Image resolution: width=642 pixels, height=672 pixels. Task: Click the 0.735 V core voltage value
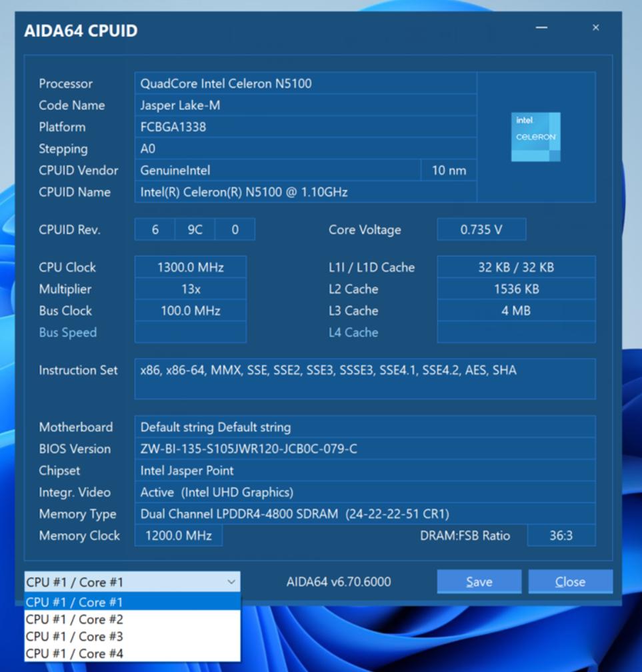pos(481,229)
